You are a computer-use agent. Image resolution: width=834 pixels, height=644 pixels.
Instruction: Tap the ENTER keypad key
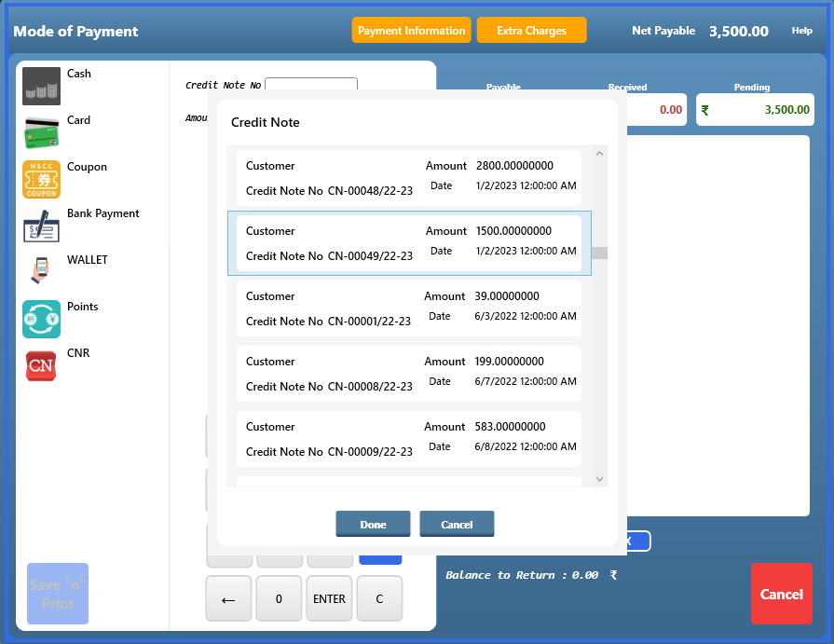tap(329, 598)
